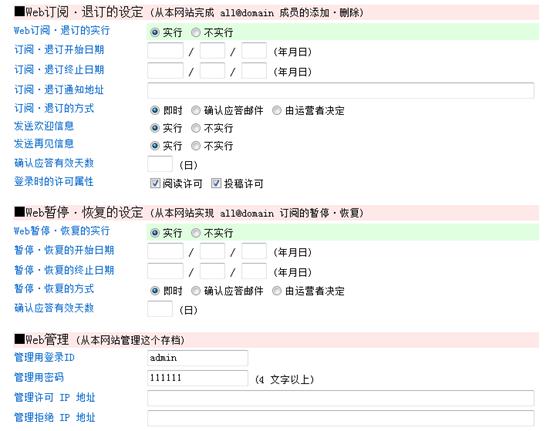Click the 管理用密码 field containing 111111
This screenshot has width=553, height=431.
click(198, 378)
